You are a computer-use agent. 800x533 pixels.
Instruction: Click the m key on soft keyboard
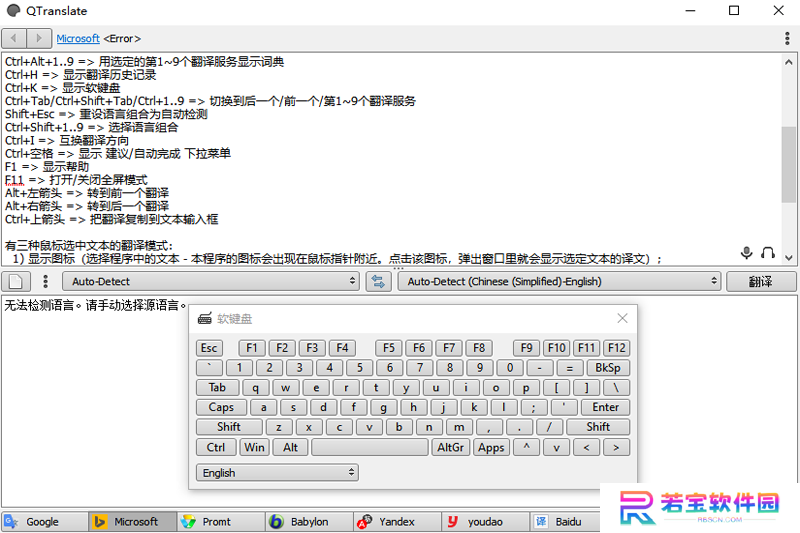tap(459, 427)
